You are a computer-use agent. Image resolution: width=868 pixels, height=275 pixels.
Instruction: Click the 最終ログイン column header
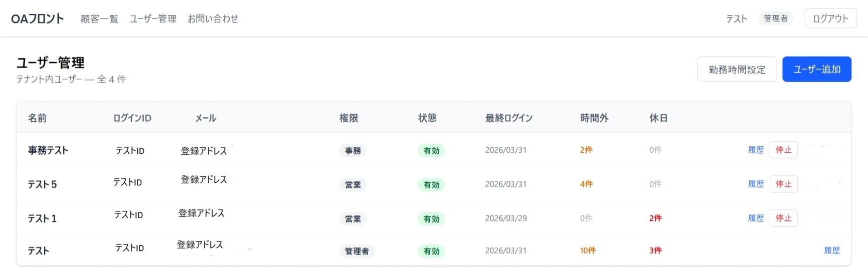[x=508, y=118]
